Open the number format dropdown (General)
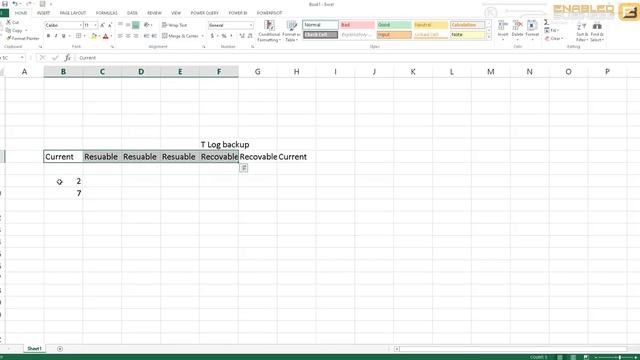The width and height of the screenshot is (640, 360). click(251, 25)
